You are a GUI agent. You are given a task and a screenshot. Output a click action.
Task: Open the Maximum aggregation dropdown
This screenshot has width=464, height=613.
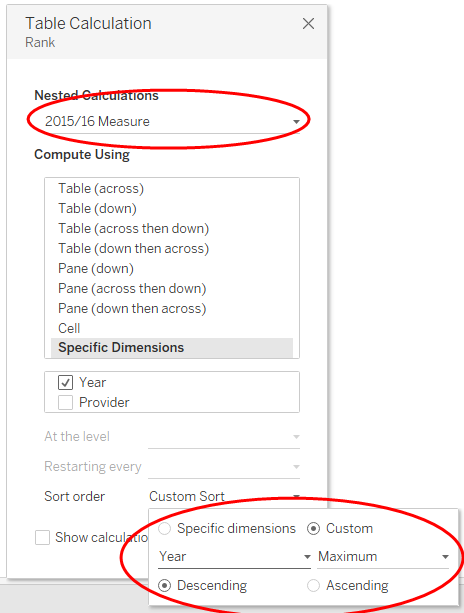(383, 557)
